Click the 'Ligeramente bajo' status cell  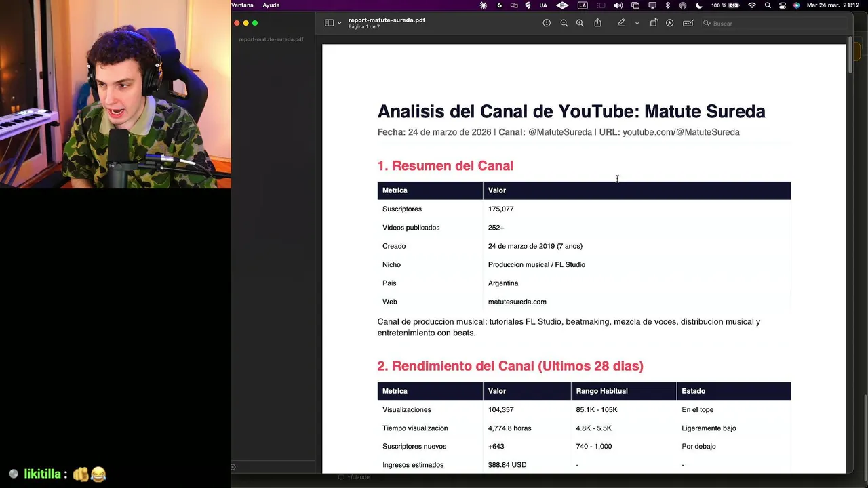click(709, 428)
